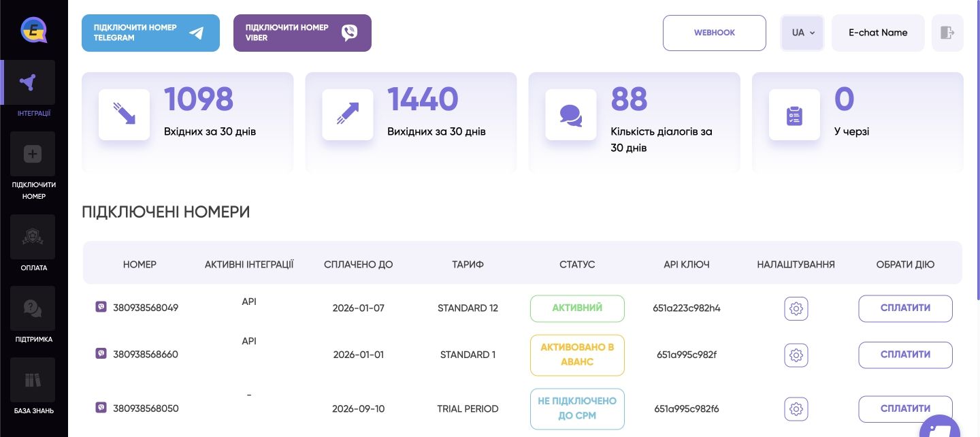Viewport: 980px width, 437px height.
Task: Click the page vertical scrollbar
Action: [x=978, y=150]
